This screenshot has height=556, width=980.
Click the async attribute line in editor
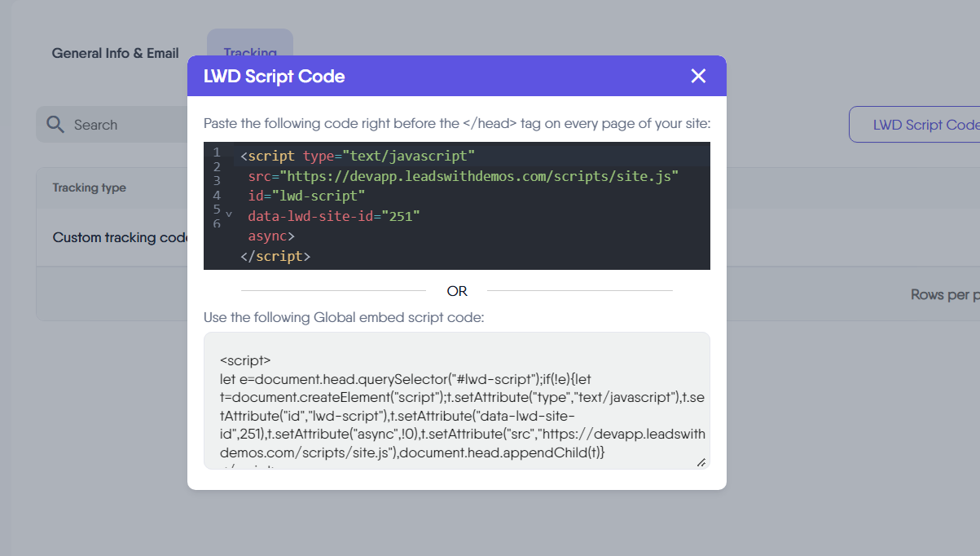(271, 236)
